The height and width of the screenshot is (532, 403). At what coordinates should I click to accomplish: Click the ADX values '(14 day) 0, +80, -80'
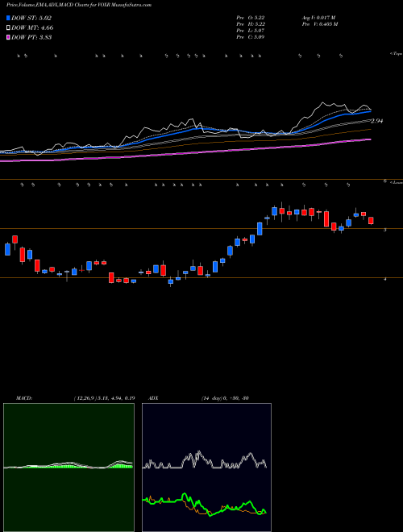pos(225,398)
